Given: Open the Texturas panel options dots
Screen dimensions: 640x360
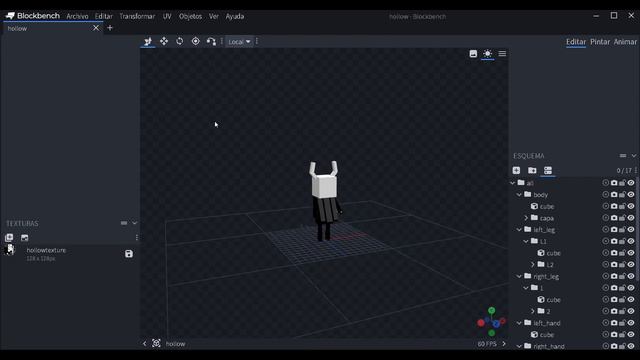Looking at the screenshot, I should pyautogui.click(x=137, y=238).
